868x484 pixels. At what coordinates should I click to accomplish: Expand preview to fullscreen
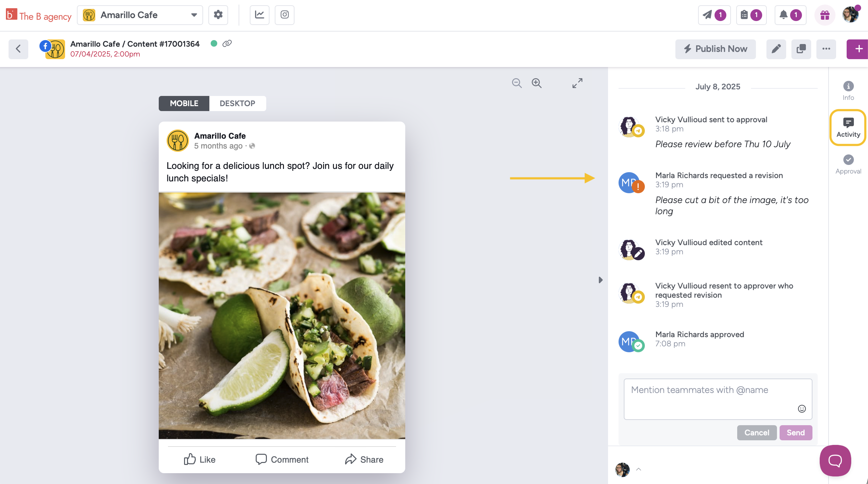point(577,83)
